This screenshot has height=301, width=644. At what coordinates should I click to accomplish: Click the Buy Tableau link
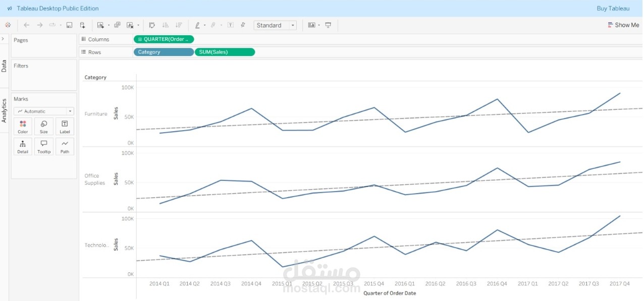point(613,8)
